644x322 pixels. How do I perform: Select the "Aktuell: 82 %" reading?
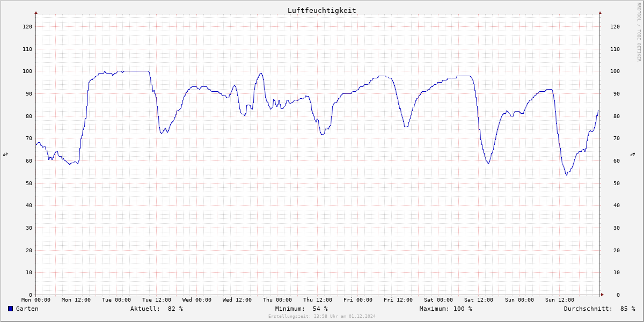point(157,309)
